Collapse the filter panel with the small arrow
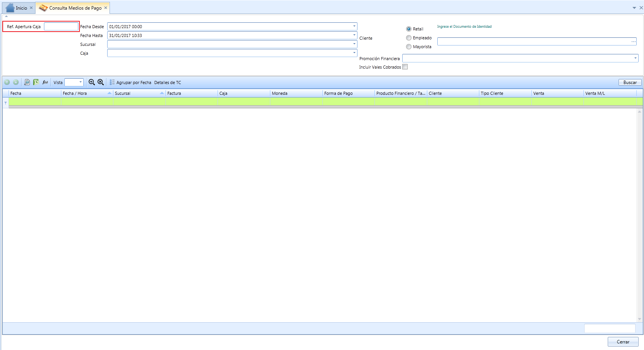This screenshot has height=350, width=644. tap(6, 16)
